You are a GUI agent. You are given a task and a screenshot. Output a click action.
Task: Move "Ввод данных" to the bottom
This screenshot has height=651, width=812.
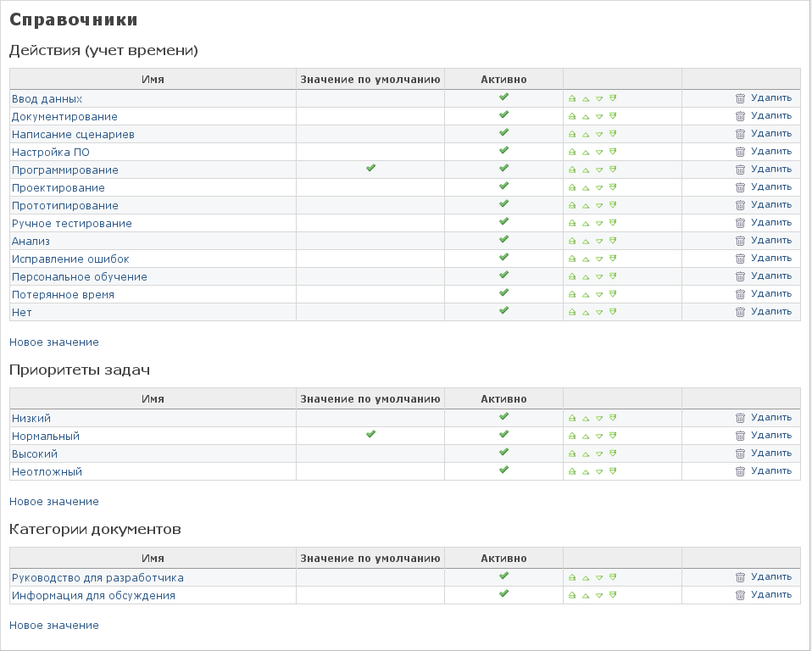[x=613, y=98]
